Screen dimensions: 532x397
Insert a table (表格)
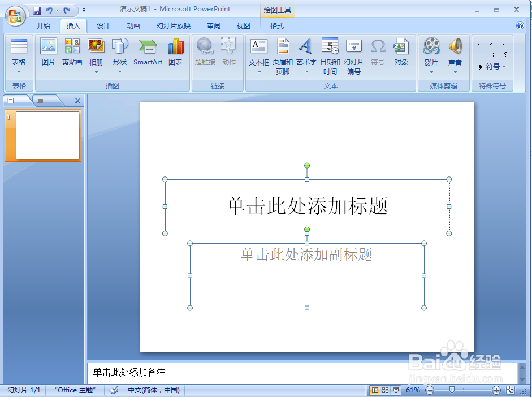click(19, 55)
